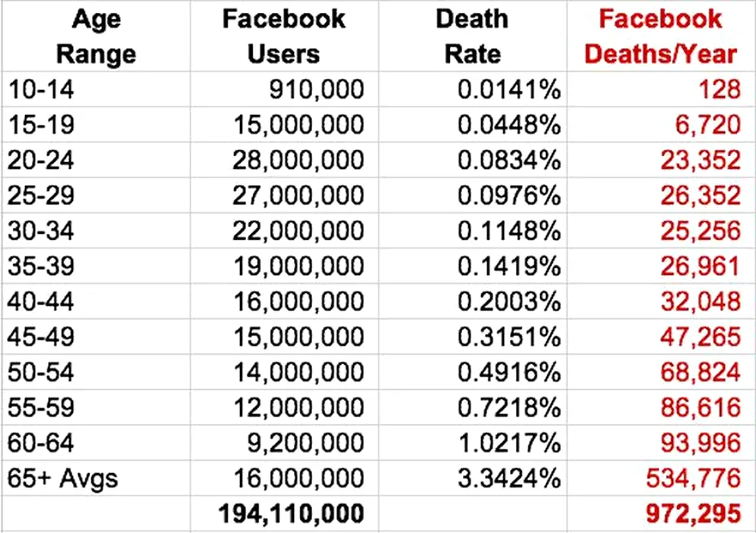This screenshot has height=533, width=756.
Task: Select the 910,000 users cell
Action: [x=317, y=90]
